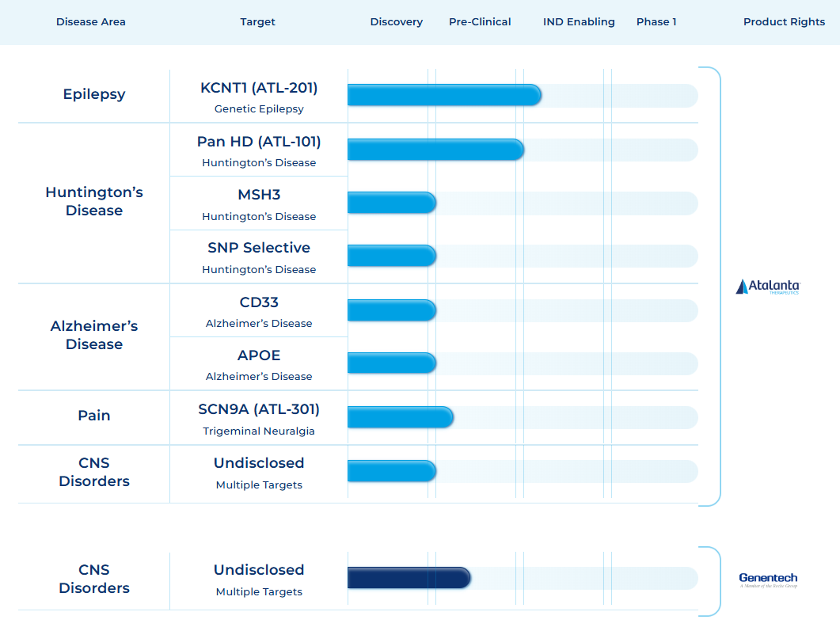Click the Discovery column header
The image size is (840, 627).
(396, 22)
